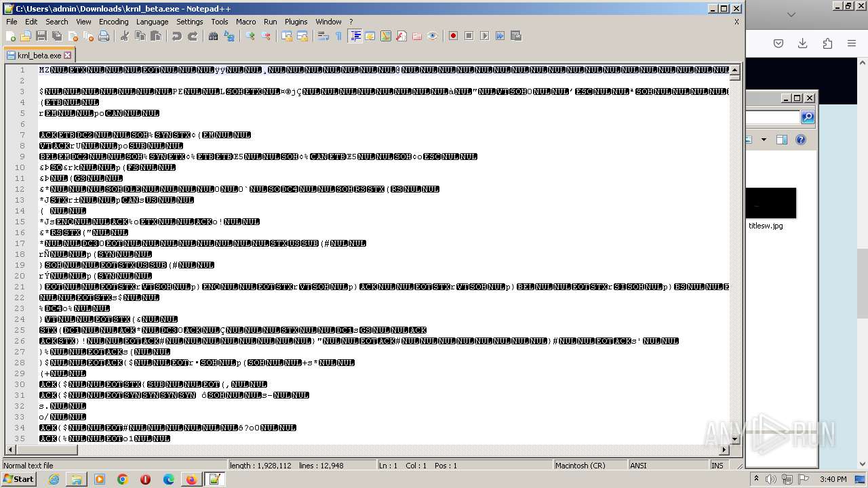Screen dimensions: 868x488
Task: Close document with menu bar X
Action: [736, 22]
